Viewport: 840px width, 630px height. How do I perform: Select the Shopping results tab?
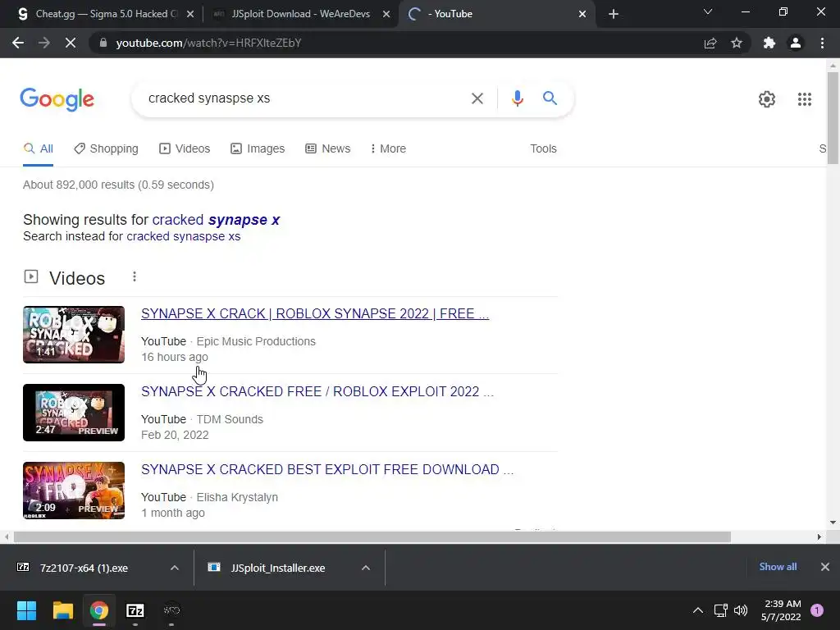coord(106,148)
